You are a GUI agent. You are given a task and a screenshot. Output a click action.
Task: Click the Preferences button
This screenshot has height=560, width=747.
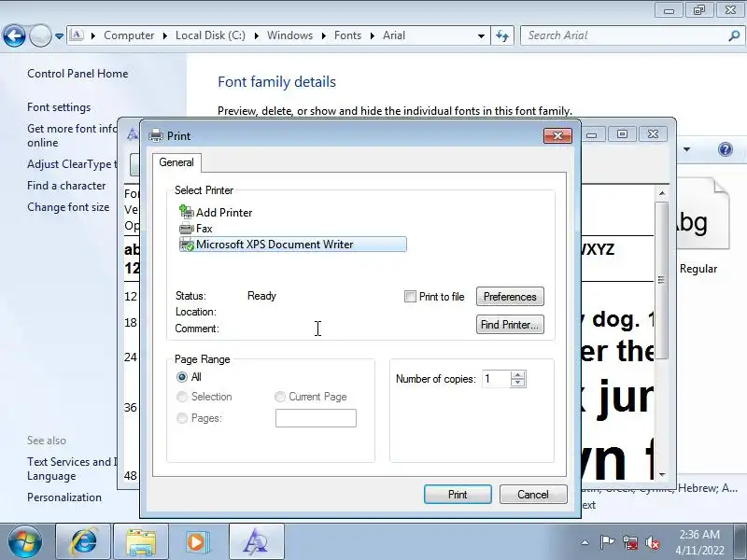tap(510, 296)
